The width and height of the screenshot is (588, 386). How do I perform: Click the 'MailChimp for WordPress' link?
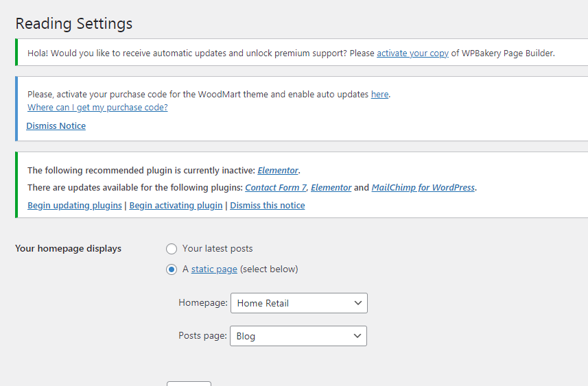pos(423,187)
